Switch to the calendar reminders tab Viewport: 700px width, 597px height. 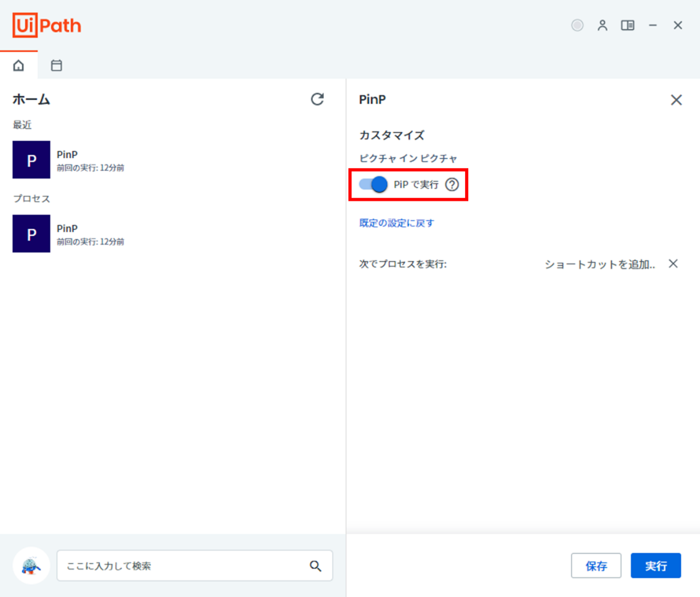coord(56,66)
